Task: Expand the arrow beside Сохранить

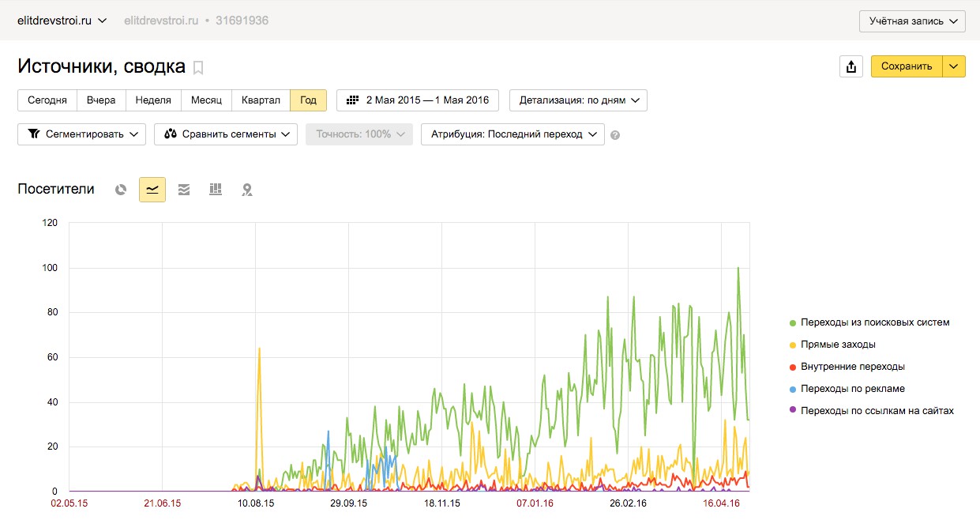Action: pos(954,66)
